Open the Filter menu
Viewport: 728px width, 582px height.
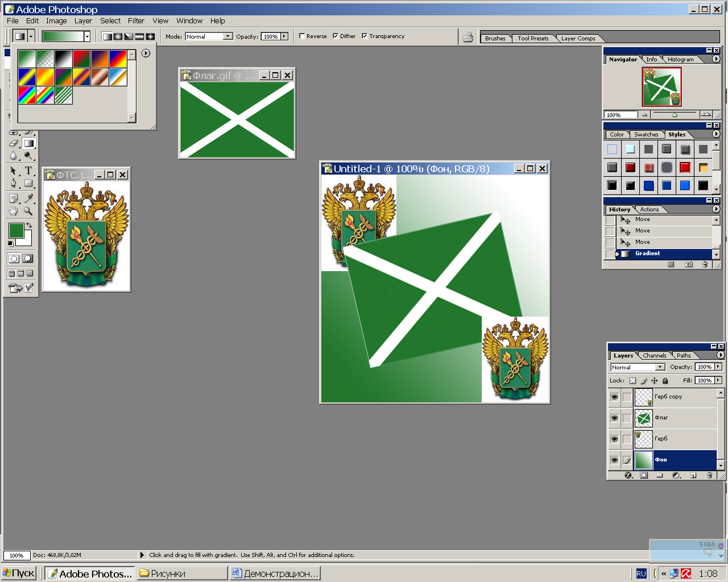pyautogui.click(x=136, y=20)
